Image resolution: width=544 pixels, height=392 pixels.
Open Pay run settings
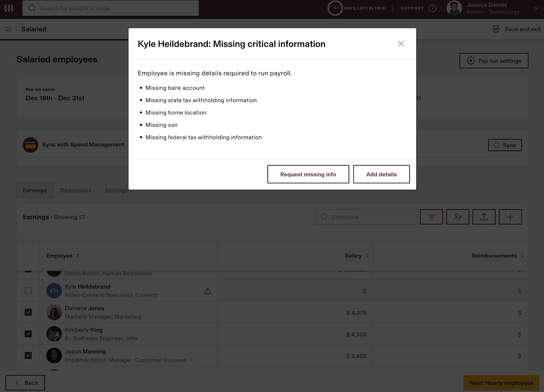coord(493,61)
